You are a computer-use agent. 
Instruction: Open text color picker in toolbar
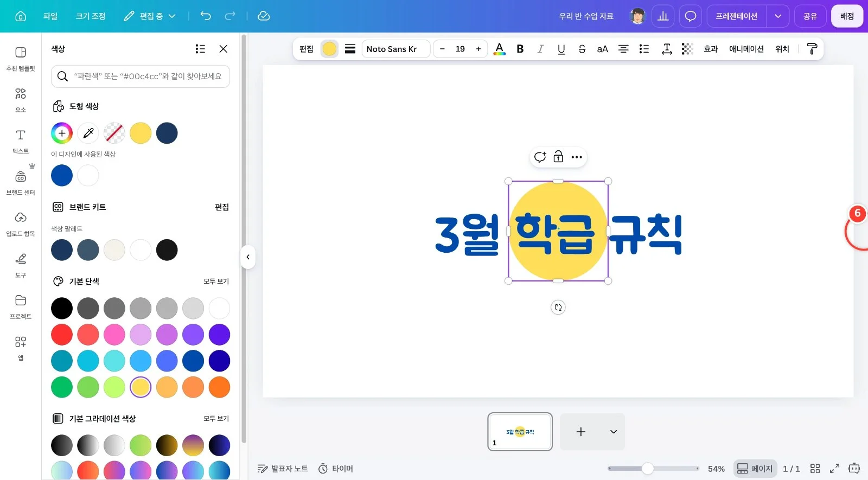[500, 49]
